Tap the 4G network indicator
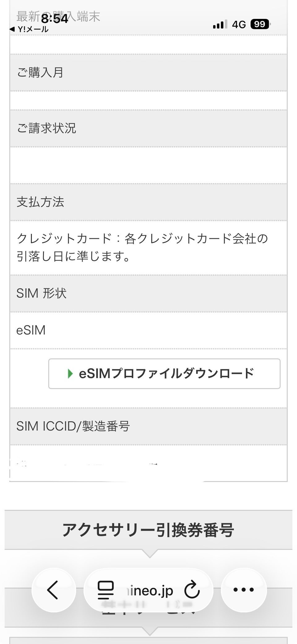The height and width of the screenshot is (644, 297). click(239, 24)
